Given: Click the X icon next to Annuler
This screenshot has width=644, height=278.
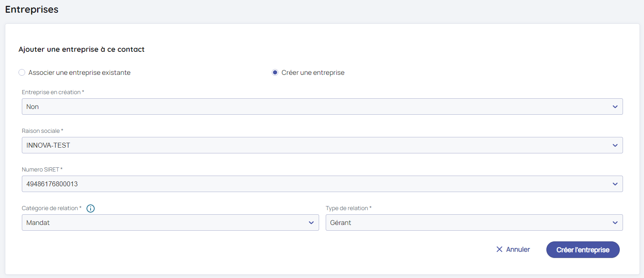Looking at the screenshot, I should pyautogui.click(x=499, y=250).
